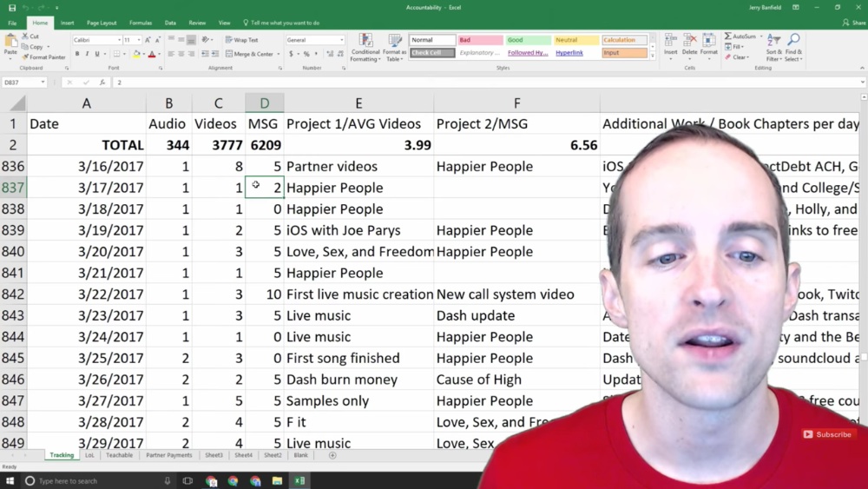Toggle Merge & Center

click(x=250, y=54)
